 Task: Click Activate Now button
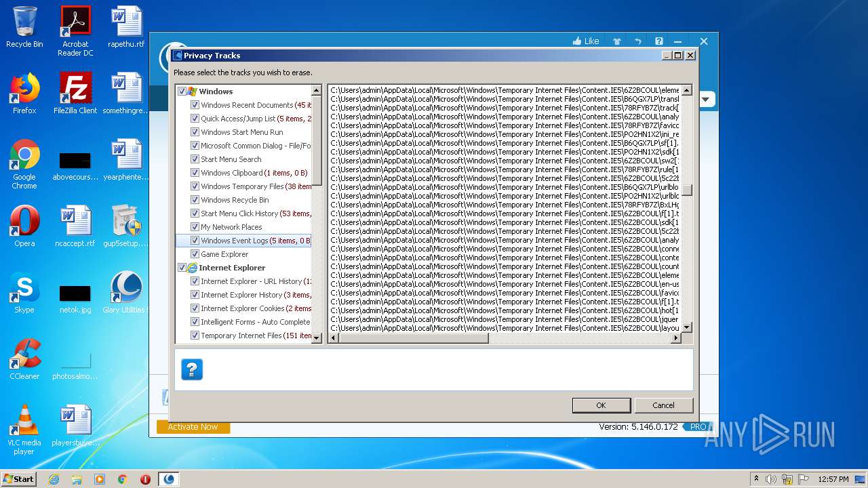pos(193,427)
